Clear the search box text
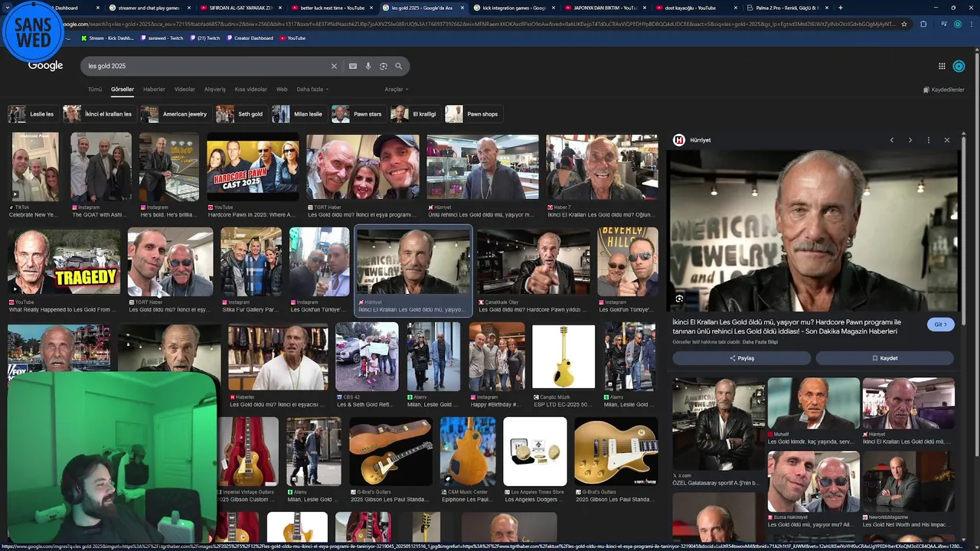The image size is (980, 551). [334, 67]
